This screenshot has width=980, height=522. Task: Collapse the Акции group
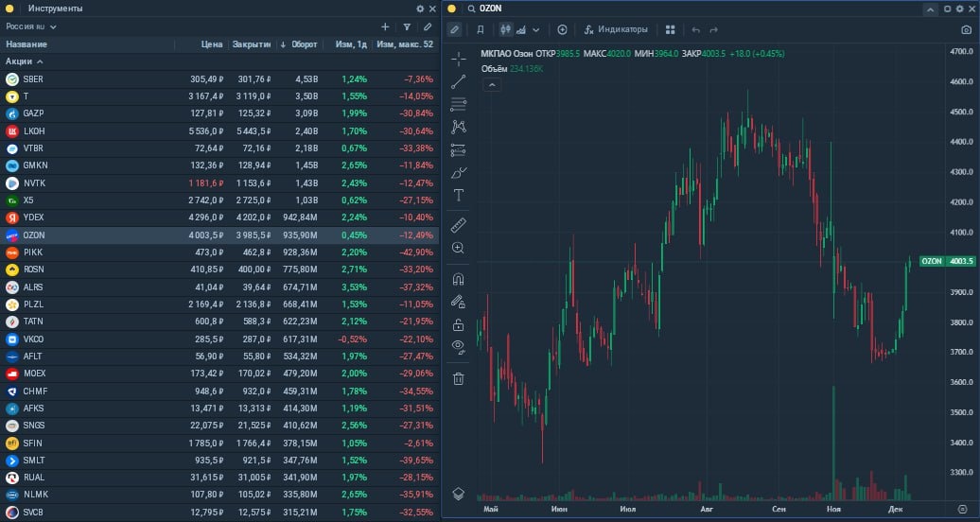[25, 61]
